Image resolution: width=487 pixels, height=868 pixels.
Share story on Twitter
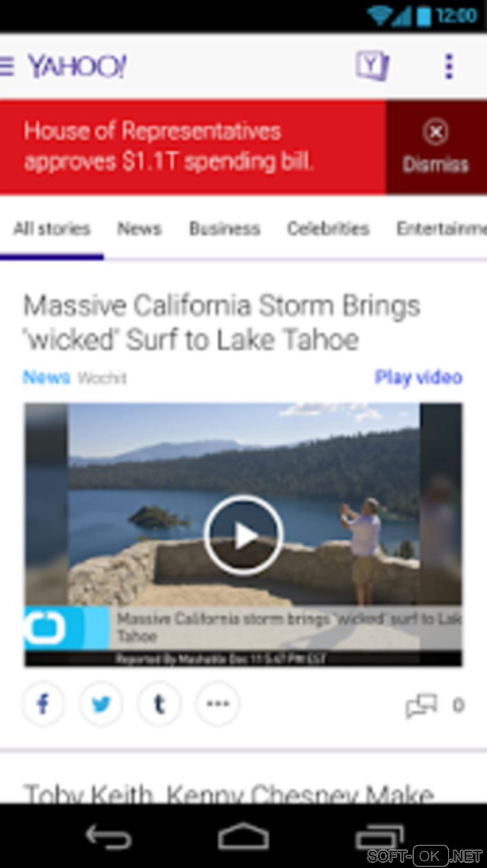coord(101,704)
